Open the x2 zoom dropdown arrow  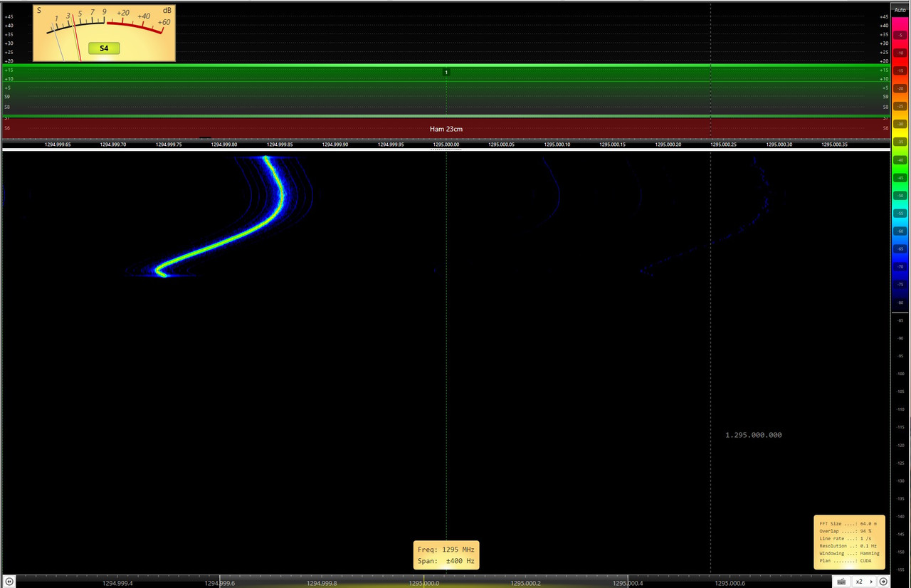871,582
